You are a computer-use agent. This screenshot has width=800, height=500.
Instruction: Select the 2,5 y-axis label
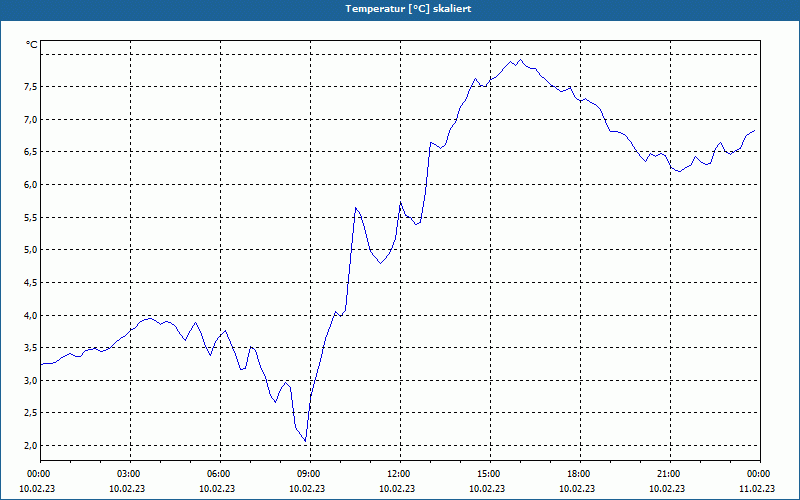31,413
